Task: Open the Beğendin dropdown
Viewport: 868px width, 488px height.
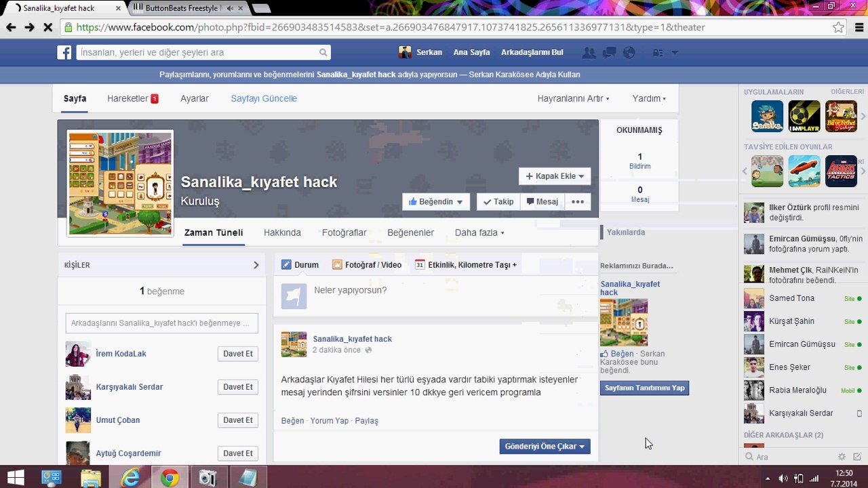Action: [x=436, y=201]
